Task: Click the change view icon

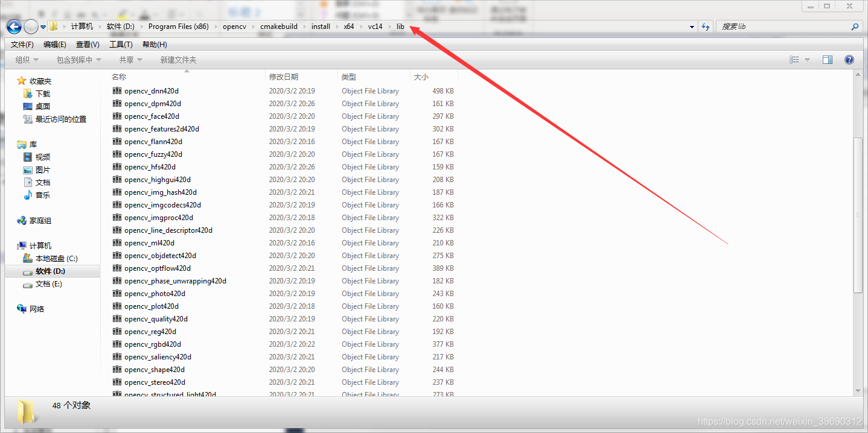Action: pos(794,60)
